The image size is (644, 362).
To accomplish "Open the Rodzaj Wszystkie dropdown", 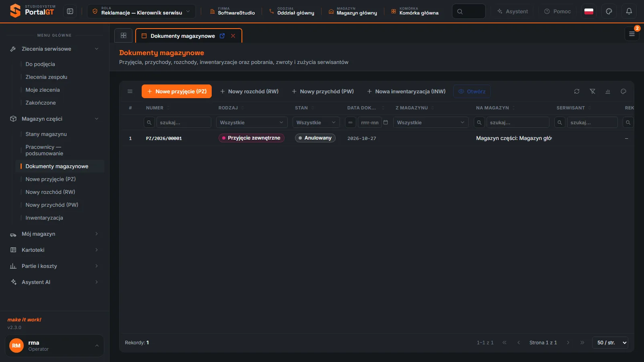I will click(252, 122).
